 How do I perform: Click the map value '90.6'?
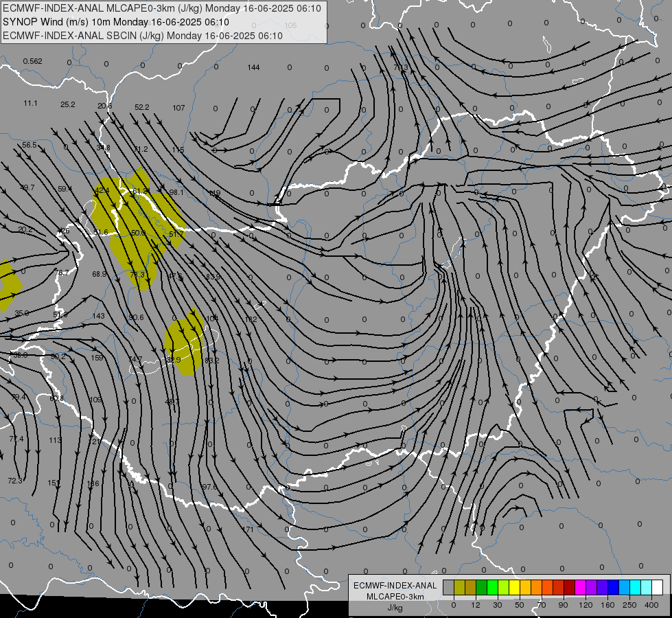click(x=137, y=317)
